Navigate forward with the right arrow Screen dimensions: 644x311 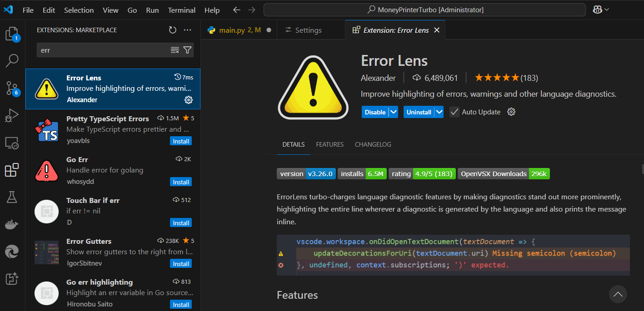(x=251, y=10)
